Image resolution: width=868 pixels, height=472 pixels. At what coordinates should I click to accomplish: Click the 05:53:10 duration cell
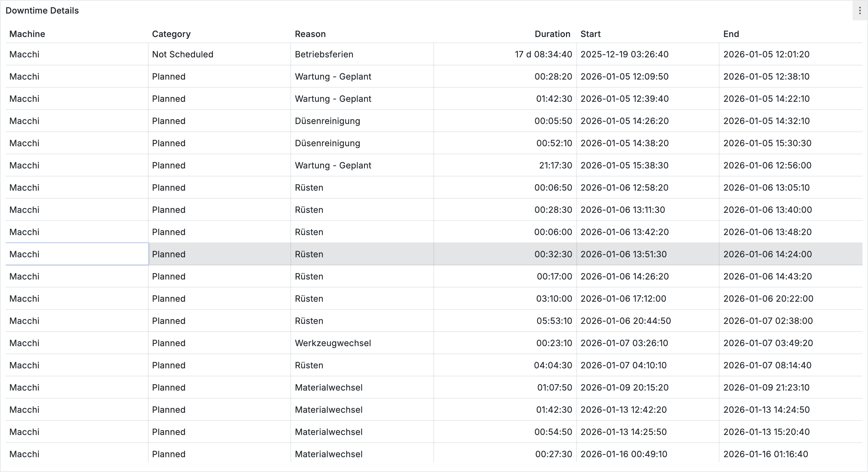click(554, 321)
